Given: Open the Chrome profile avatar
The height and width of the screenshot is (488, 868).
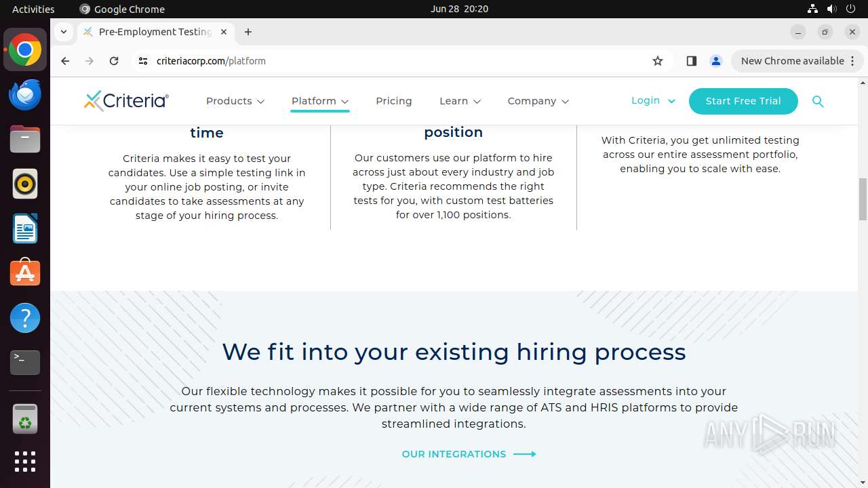Looking at the screenshot, I should click(x=716, y=61).
